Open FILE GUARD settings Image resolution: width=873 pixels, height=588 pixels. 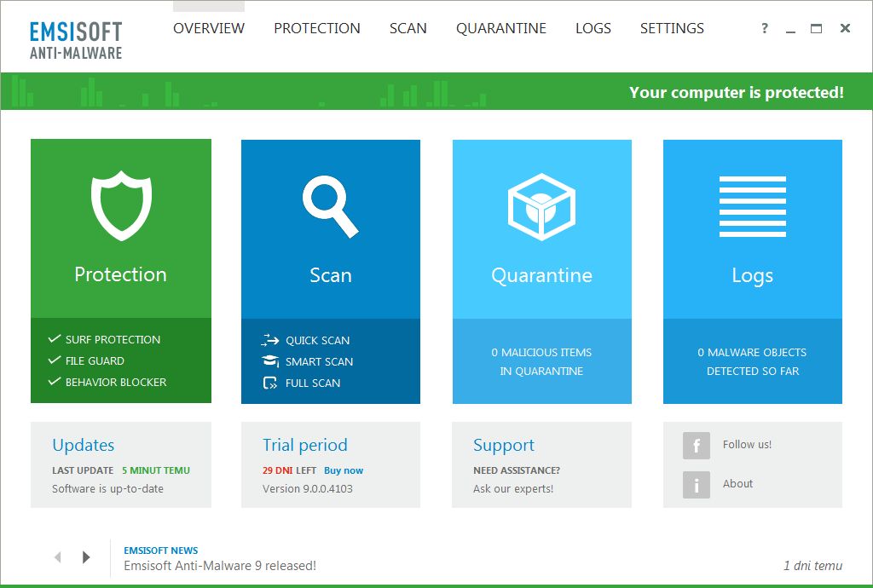(x=95, y=361)
